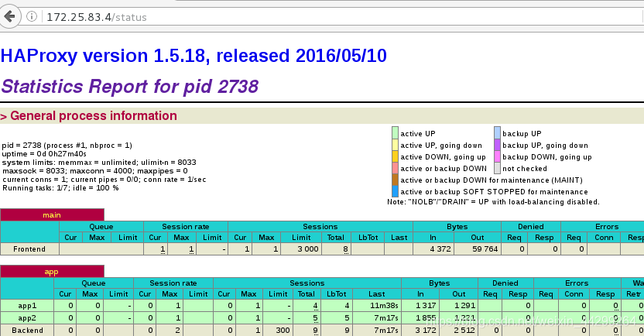Focus the address bar showing 172.25.83.4/status
Image resolution: width=644 pixels, height=336 pixels.
coord(328,17)
